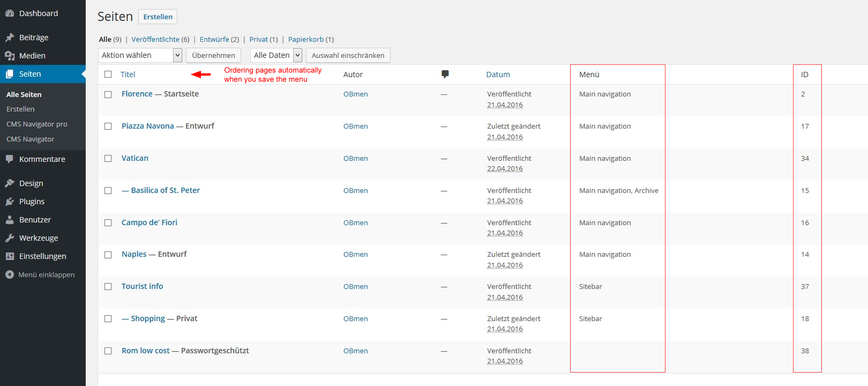Click 'Sitebar' cell in Tourist info row
The height and width of the screenshot is (386, 868).
point(590,287)
